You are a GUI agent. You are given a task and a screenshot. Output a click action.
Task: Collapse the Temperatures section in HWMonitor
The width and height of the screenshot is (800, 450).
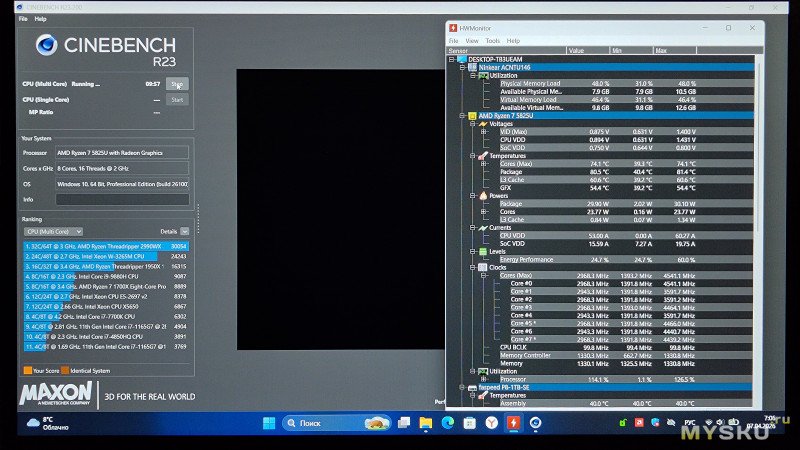click(472, 155)
